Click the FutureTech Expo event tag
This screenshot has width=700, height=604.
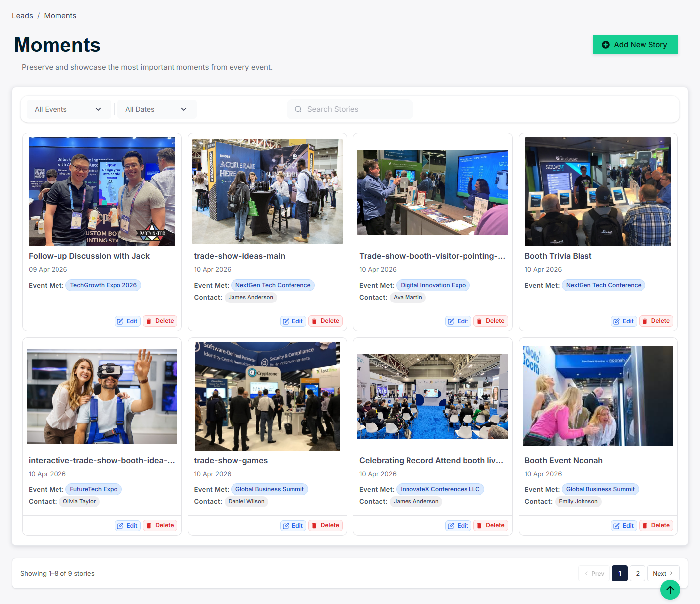tap(94, 489)
